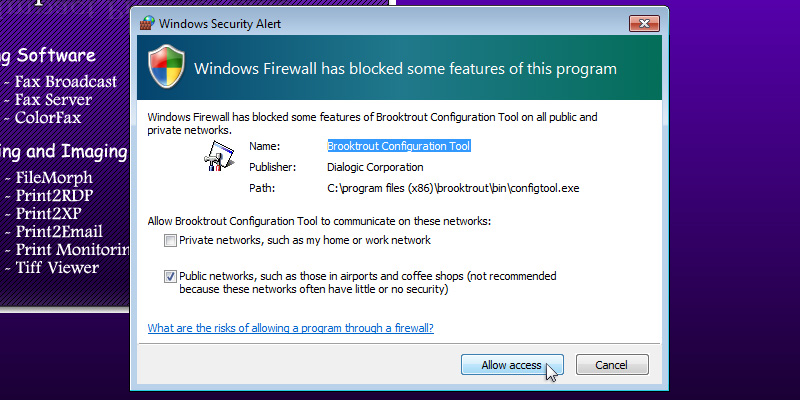Choose the ColorFax entry
The width and height of the screenshot is (800, 400).
click(x=48, y=117)
